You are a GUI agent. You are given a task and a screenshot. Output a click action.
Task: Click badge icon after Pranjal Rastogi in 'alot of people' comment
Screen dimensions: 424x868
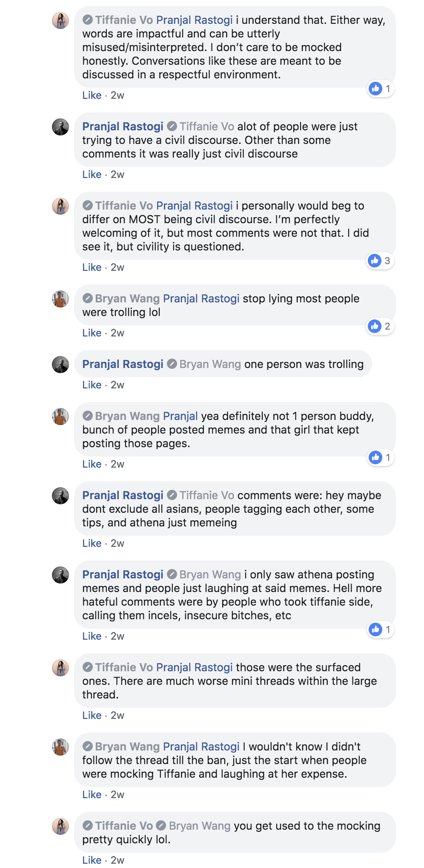click(172, 126)
